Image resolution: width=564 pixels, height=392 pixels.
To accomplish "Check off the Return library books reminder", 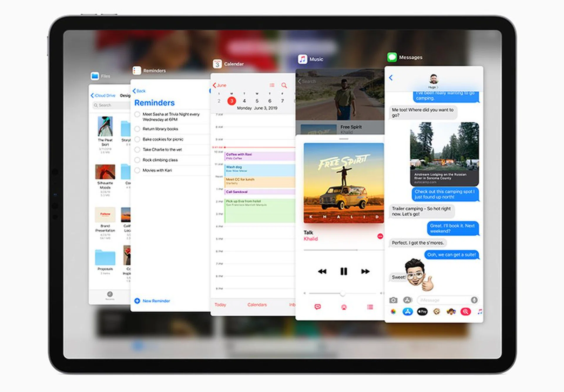I will 137,129.
